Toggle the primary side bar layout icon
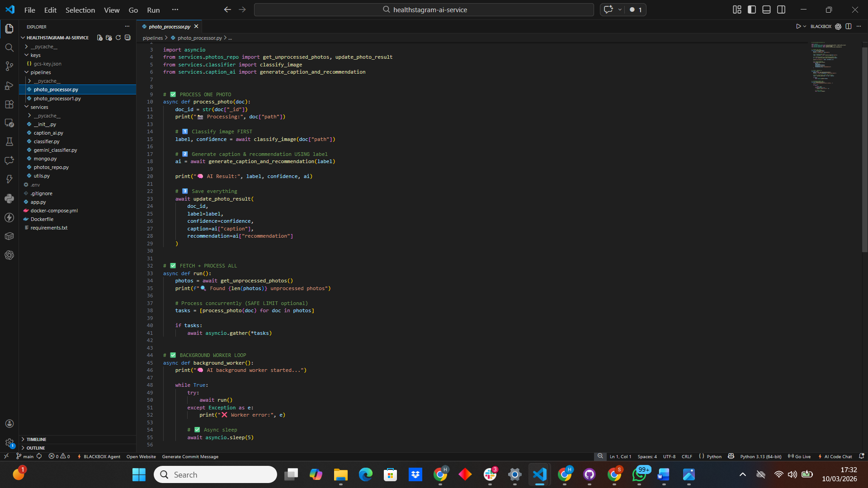The height and width of the screenshot is (488, 868). [752, 9]
